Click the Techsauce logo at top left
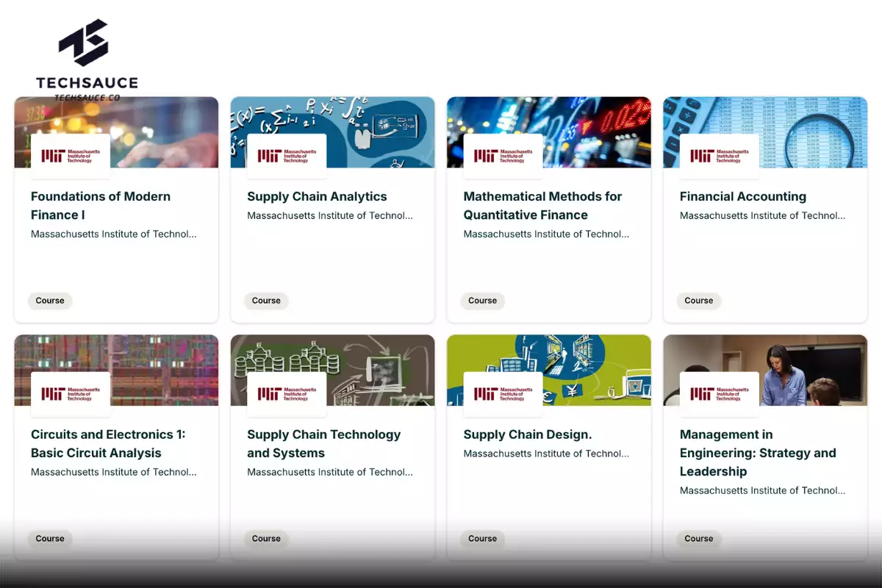The height and width of the screenshot is (588, 882). coord(86,56)
